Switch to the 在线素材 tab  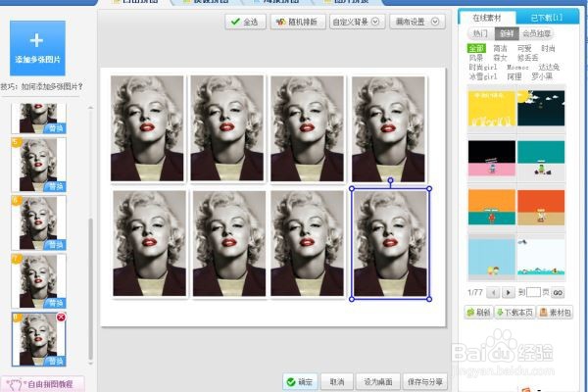(487, 18)
